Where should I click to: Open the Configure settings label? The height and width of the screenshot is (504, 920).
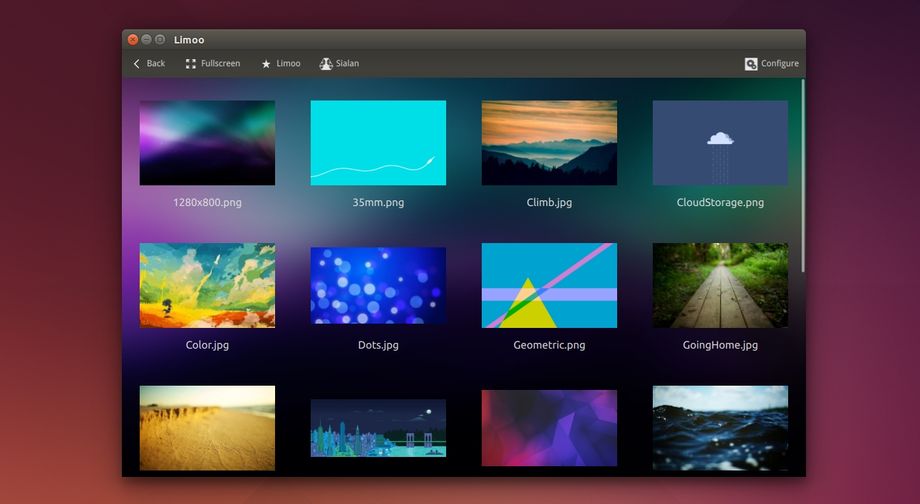[x=780, y=63]
